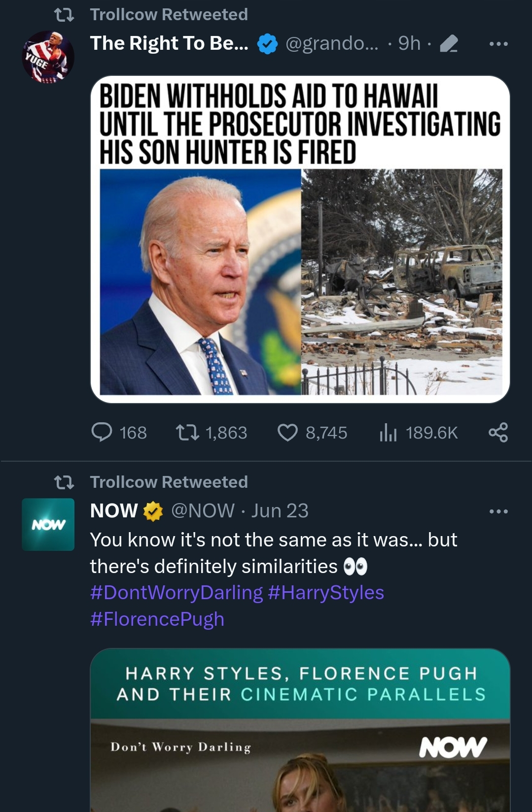The image size is (532, 812).
Task: Open more options for The Right To Be tweet
Action: pos(498,44)
